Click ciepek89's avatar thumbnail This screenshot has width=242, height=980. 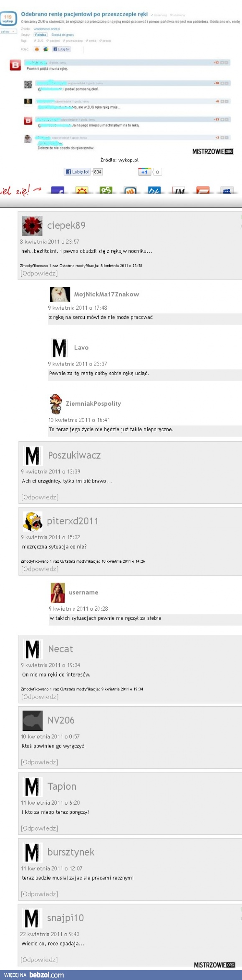[32, 226]
